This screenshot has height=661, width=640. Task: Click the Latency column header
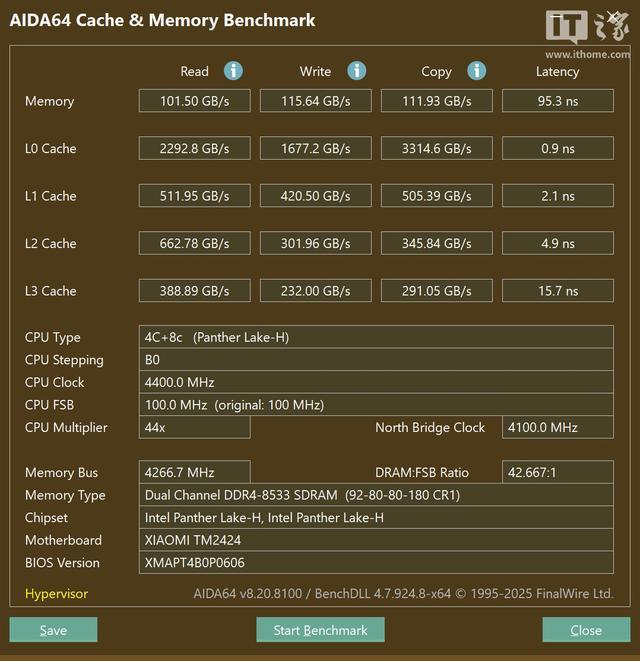point(557,72)
